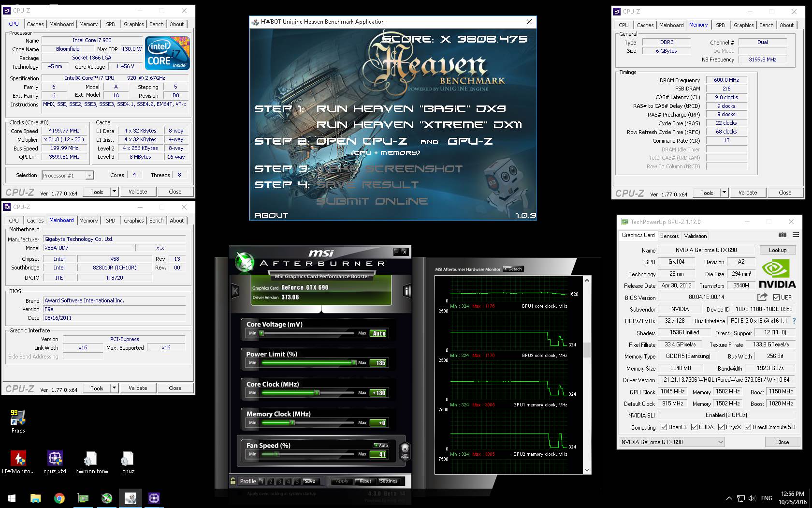Click Lookup button in GPU-Z
This screenshot has width=812, height=508.
(x=777, y=250)
